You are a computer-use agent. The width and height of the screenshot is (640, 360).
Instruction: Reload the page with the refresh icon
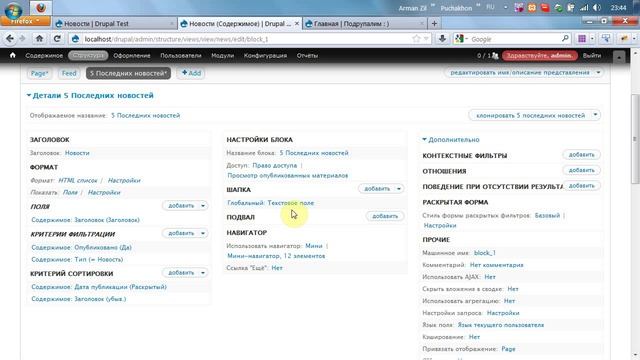pyautogui.click(x=57, y=39)
